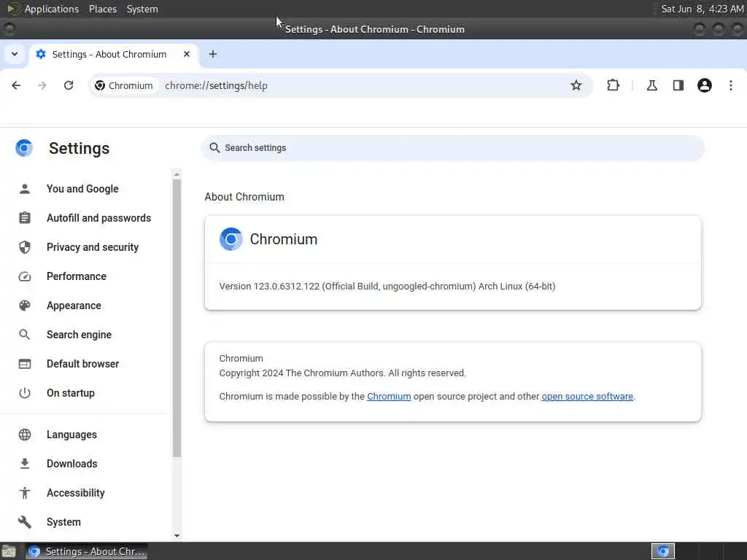Open You and Google settings

(82, 189)
